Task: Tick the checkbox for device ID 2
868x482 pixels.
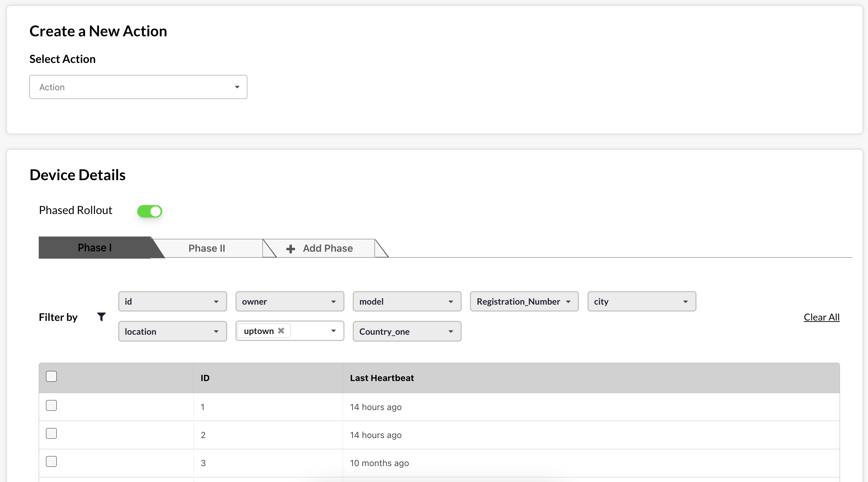Action: point(51,434)
